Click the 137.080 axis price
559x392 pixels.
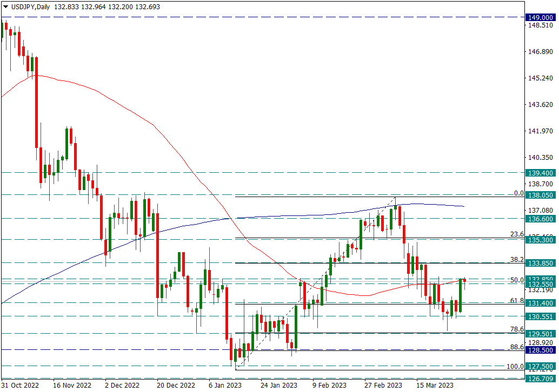pos(541,211)
